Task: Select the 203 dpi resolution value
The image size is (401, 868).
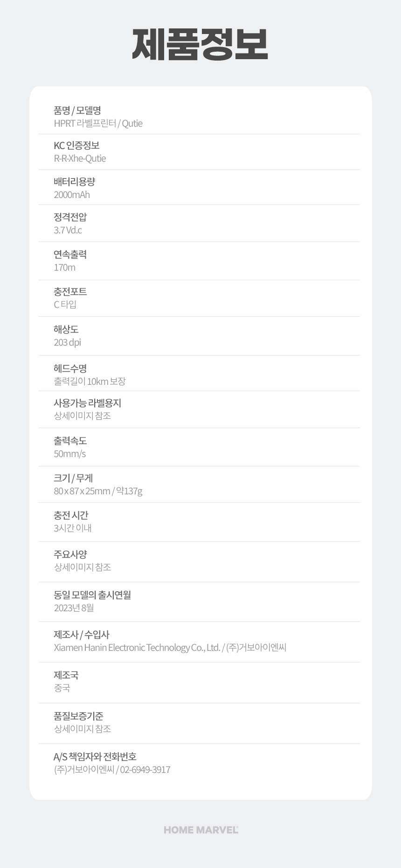Action: (x=67, y=342)
